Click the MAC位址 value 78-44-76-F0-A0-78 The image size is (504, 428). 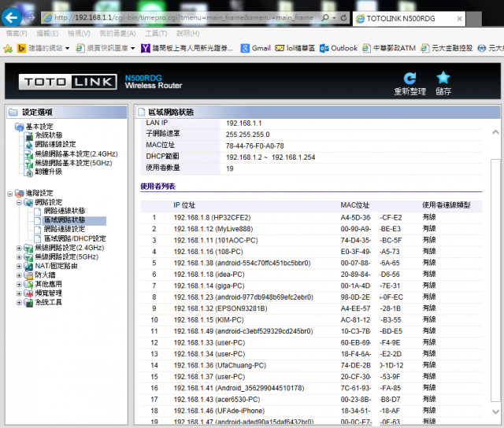tap(254, 146)
